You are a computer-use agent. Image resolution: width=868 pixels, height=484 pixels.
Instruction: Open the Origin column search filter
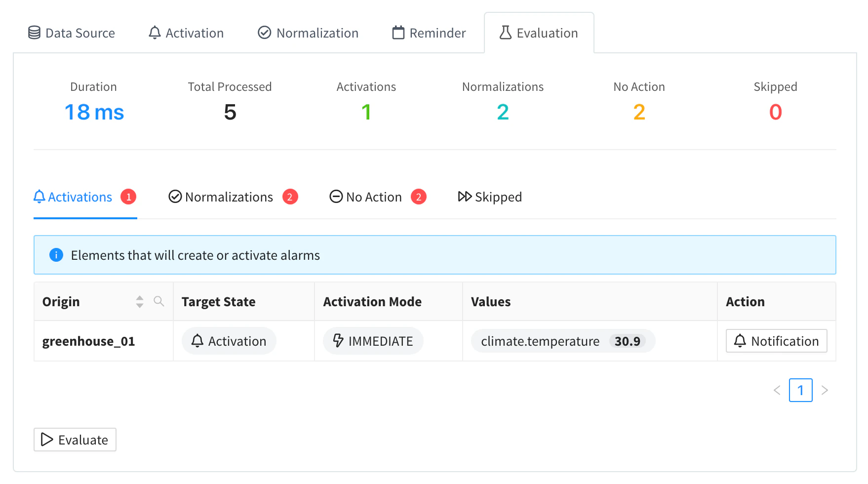[159, 301]
